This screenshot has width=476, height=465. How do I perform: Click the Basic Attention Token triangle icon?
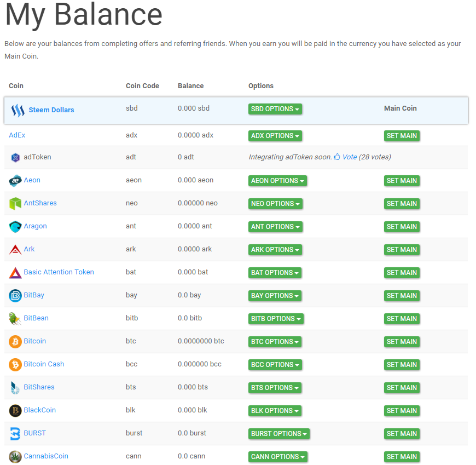coord(15,273)
